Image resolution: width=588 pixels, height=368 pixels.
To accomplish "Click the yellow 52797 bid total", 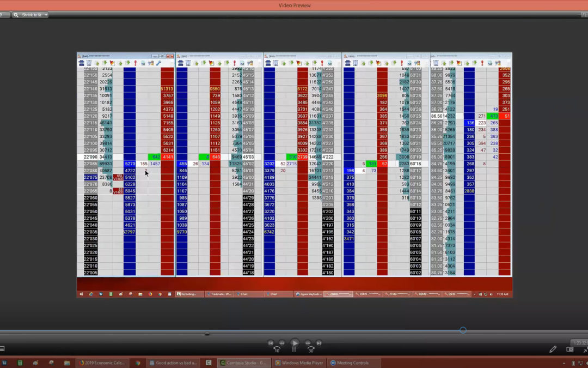I will [x=130, y=232].
